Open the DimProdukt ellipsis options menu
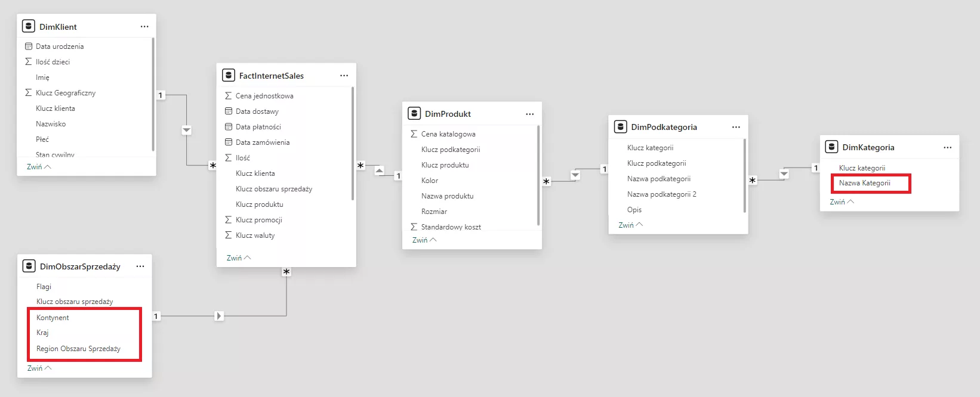Screen dimensions: 980x397 point(529,114)
